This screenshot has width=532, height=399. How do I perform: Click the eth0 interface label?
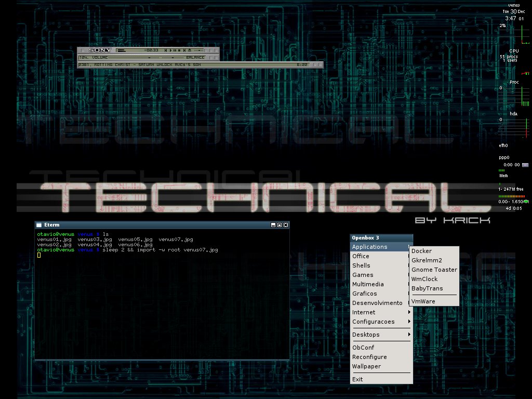(503, 145)
